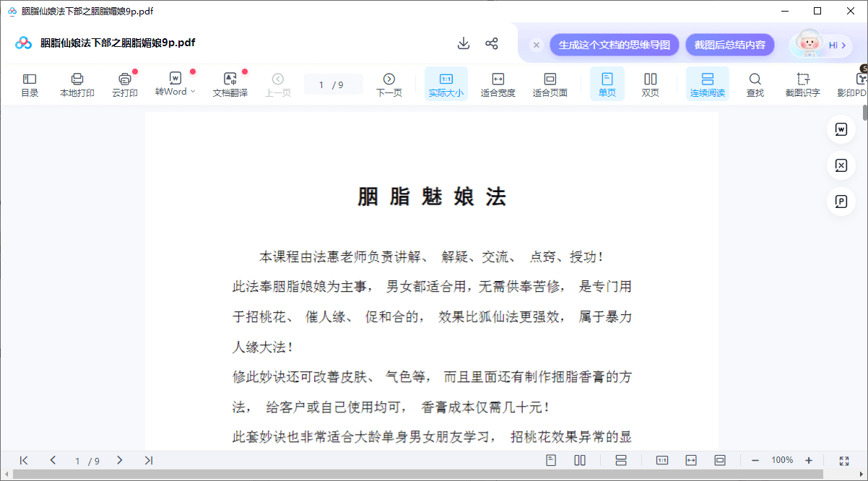Select the 截图识字 screenshot OCR tool
868x481 pixels.
[803, 84]
